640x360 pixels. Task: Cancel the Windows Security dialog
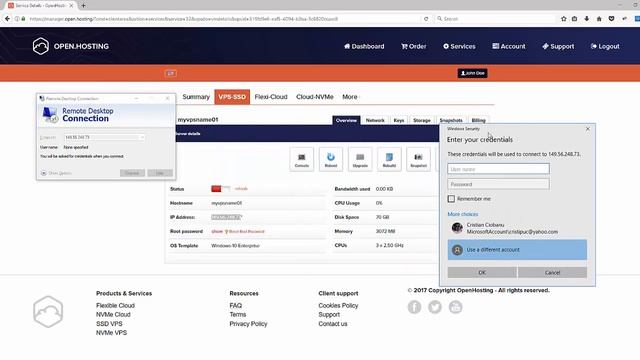coord(552,272)
